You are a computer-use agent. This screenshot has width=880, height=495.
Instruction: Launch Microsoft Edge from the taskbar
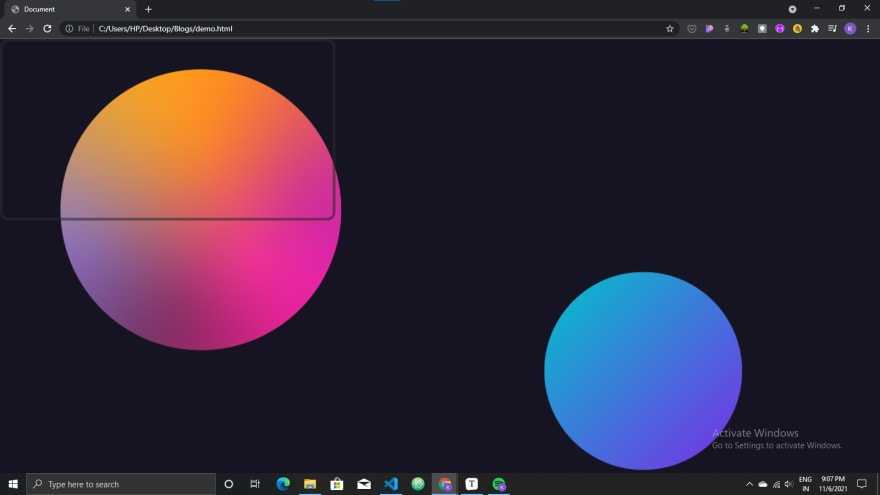283,484
